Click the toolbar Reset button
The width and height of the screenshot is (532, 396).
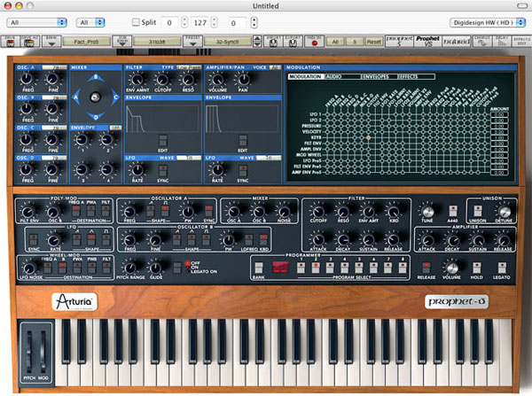[x=374, y=42]
